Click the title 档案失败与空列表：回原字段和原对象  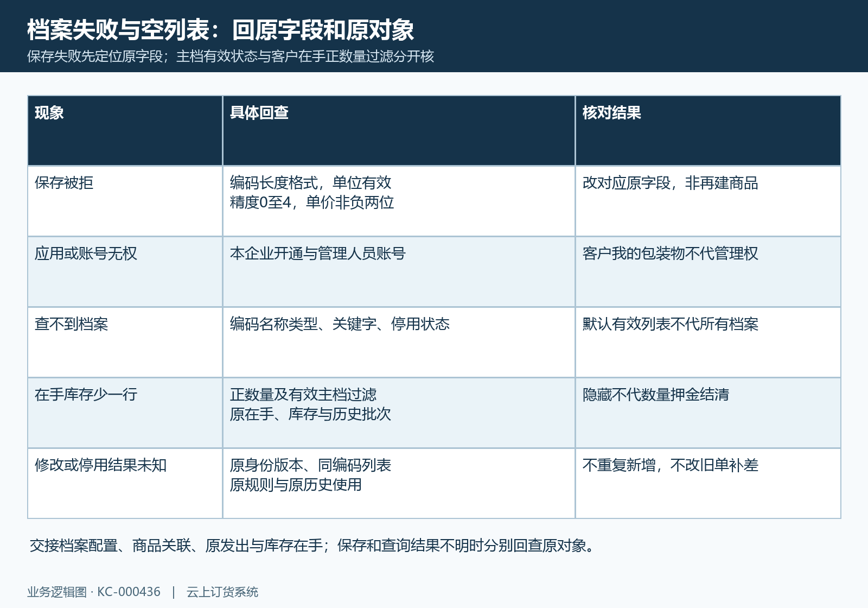tap(221, 30)
